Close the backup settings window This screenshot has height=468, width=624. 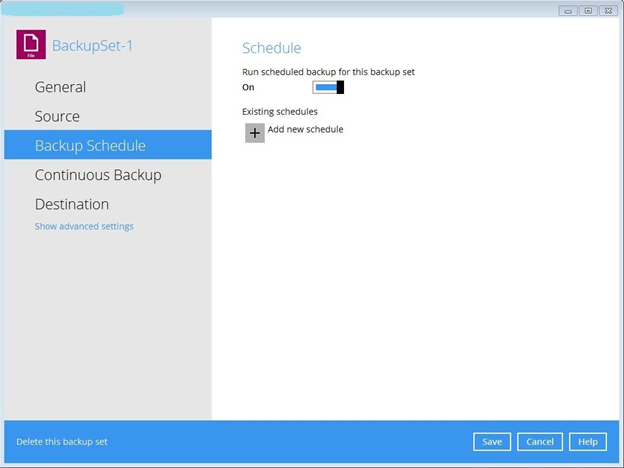tap(606, 10)
